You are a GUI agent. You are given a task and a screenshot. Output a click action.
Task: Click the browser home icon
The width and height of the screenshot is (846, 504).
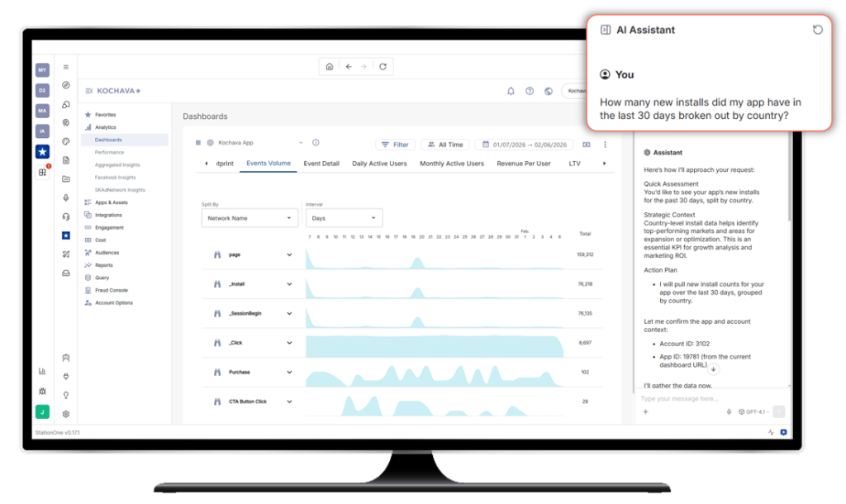330,67
